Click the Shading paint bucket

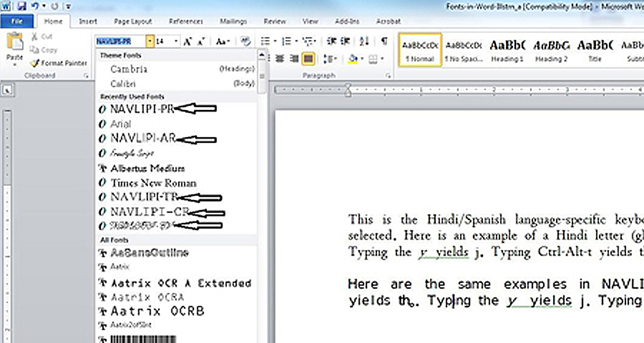tap(352, 59)
